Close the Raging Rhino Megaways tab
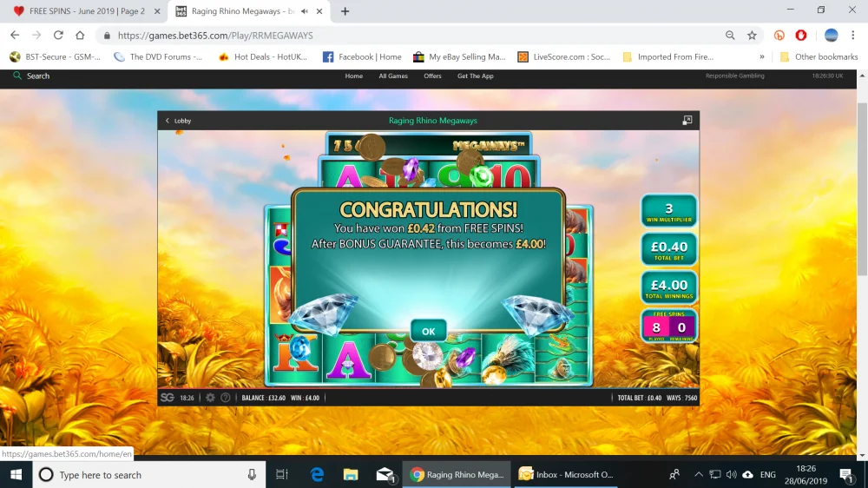 319,11
